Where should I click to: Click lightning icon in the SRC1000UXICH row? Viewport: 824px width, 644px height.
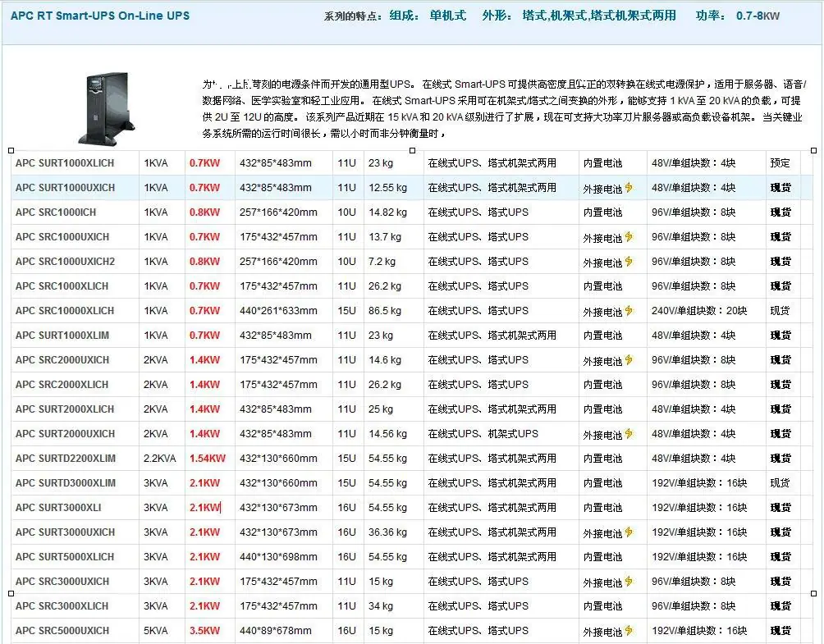[629, 237]
